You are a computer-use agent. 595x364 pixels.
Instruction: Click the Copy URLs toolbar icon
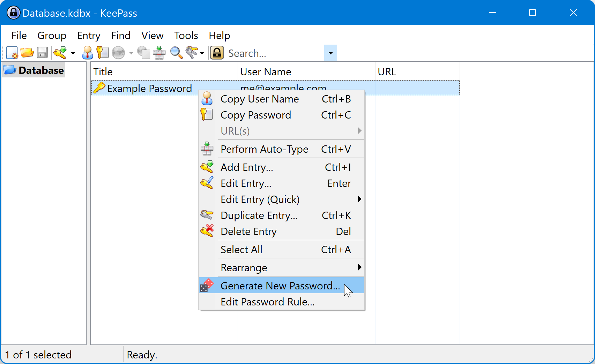(x=143, y=53)
